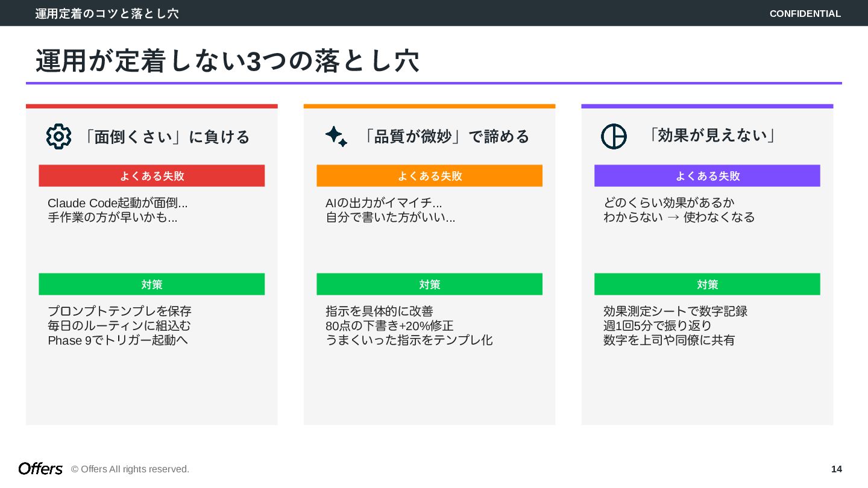This screenshot has height=488, width=868.
Task: Click the 80点の下書き+20%修正 line
Action: [389, 326]
